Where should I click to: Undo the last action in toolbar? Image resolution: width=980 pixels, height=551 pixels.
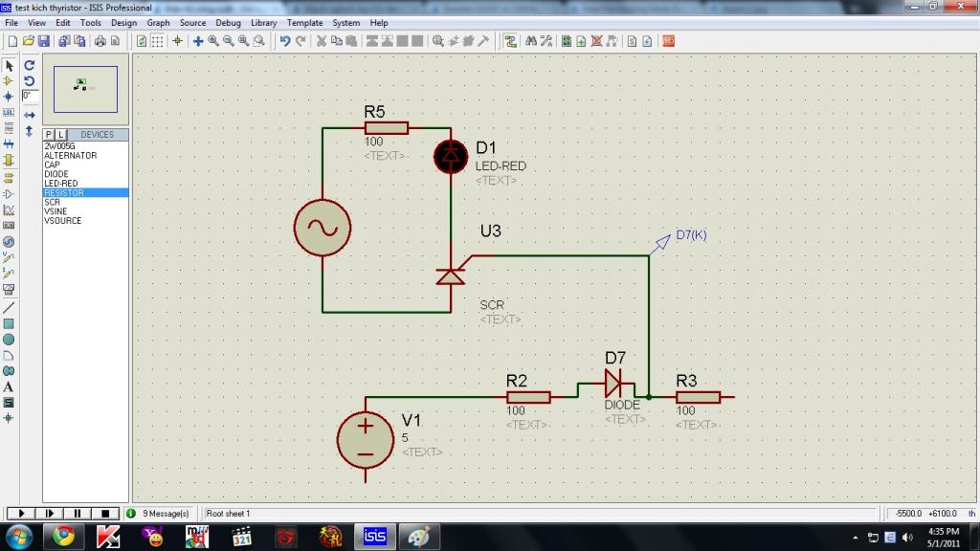click(285, 41)
